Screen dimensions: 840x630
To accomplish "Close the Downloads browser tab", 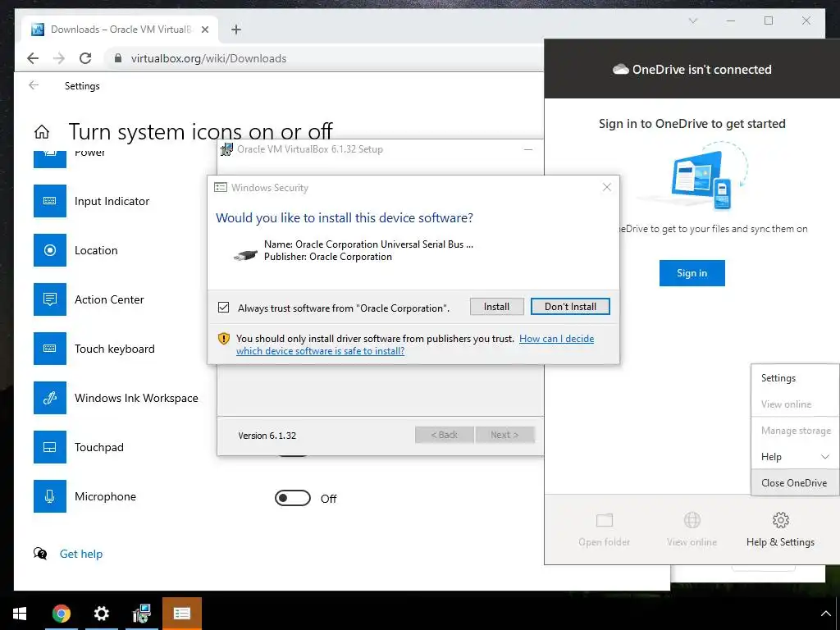I will pyautogui.click(x=204, y=30).
